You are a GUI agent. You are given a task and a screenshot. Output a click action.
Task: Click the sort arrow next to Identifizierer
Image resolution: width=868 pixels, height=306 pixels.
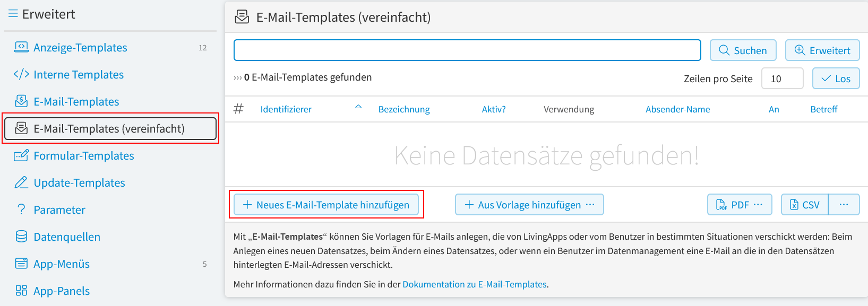click(358, 107)
